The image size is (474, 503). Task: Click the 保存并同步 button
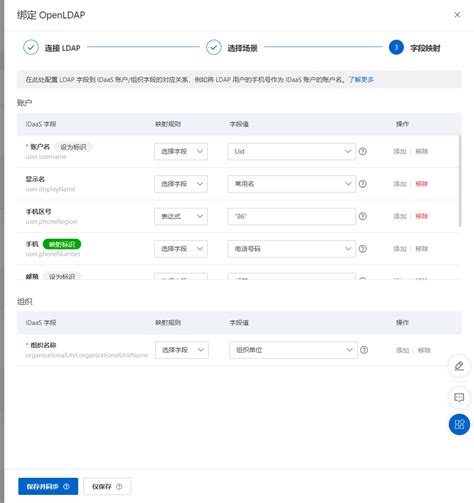point(48,486)
